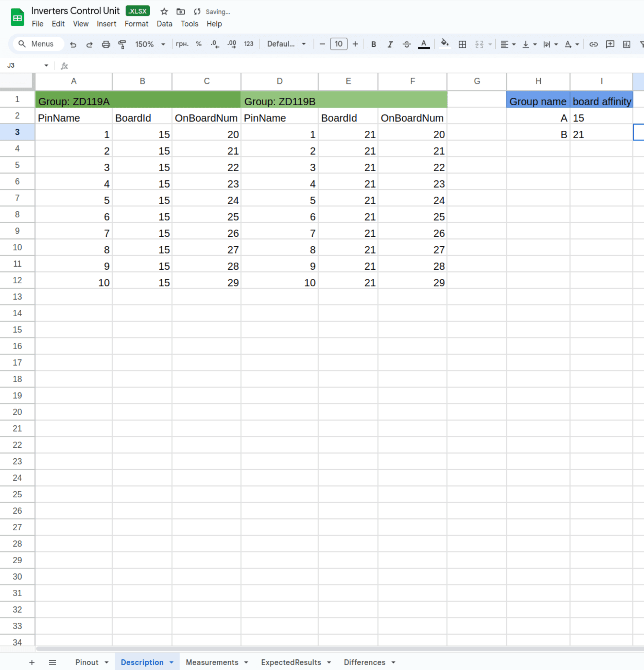Click the horizontal scrollbar

339,648
